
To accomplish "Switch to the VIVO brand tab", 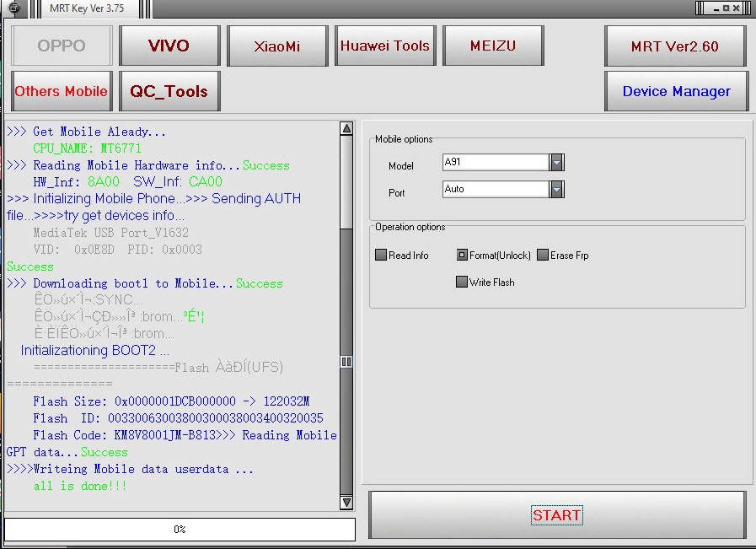I will (169, 46).
